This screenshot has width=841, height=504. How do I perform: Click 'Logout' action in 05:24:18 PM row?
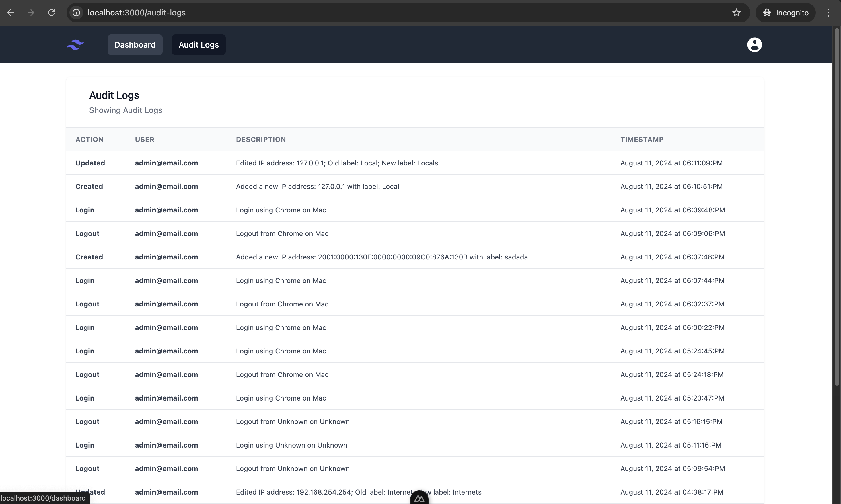coord(87,375)
